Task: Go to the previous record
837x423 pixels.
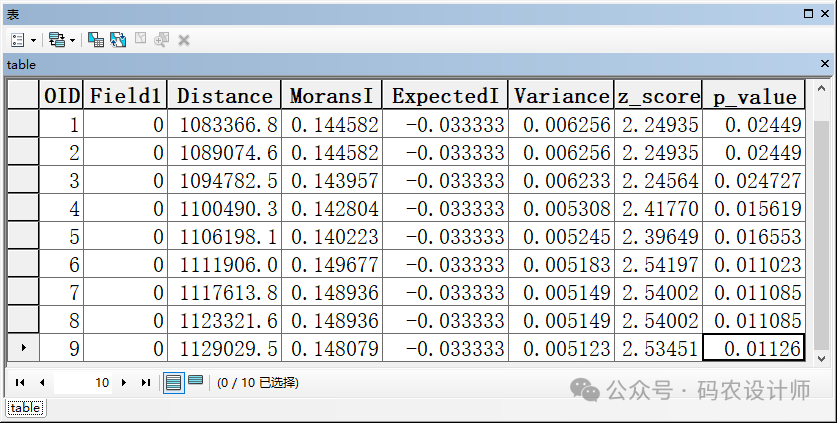Action: tap(42, 382)
